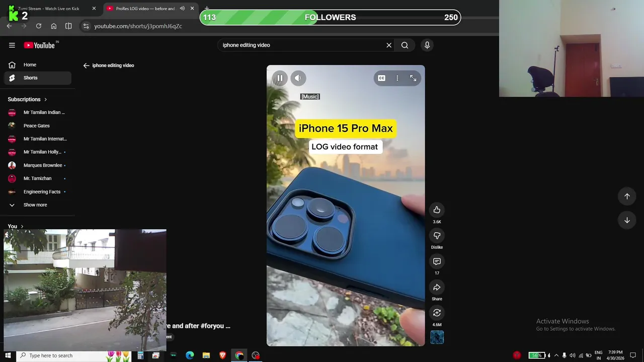Open Engineering Facts channel
This screenshot has height=362, width=644.
point(38,192)
